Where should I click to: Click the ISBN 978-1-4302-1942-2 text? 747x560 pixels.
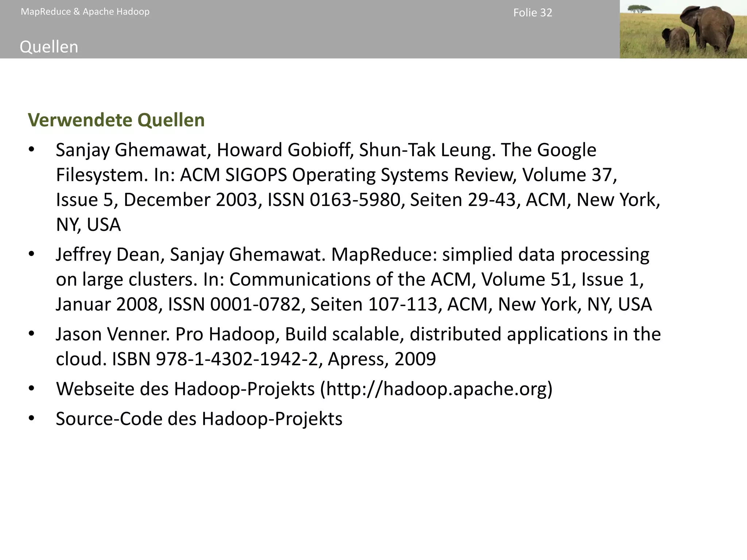tap(215, 359)
